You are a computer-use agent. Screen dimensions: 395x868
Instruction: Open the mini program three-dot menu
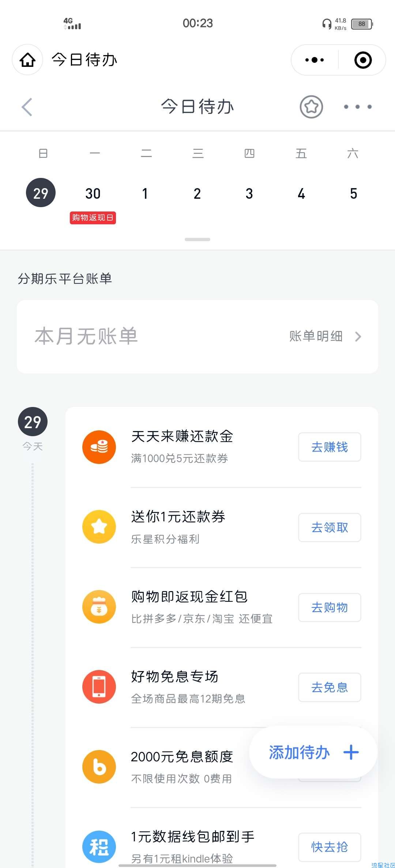pos(315,60)
